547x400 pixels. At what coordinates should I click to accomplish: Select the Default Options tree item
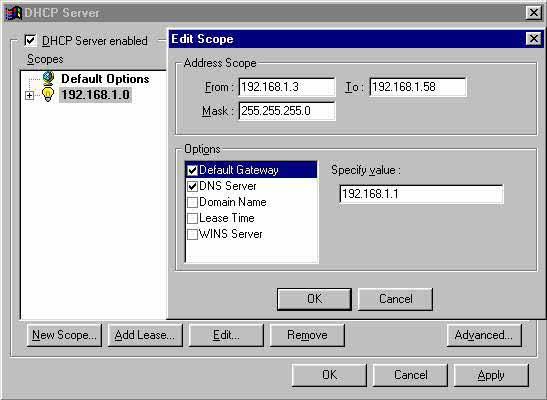click(x=105, y=79)
